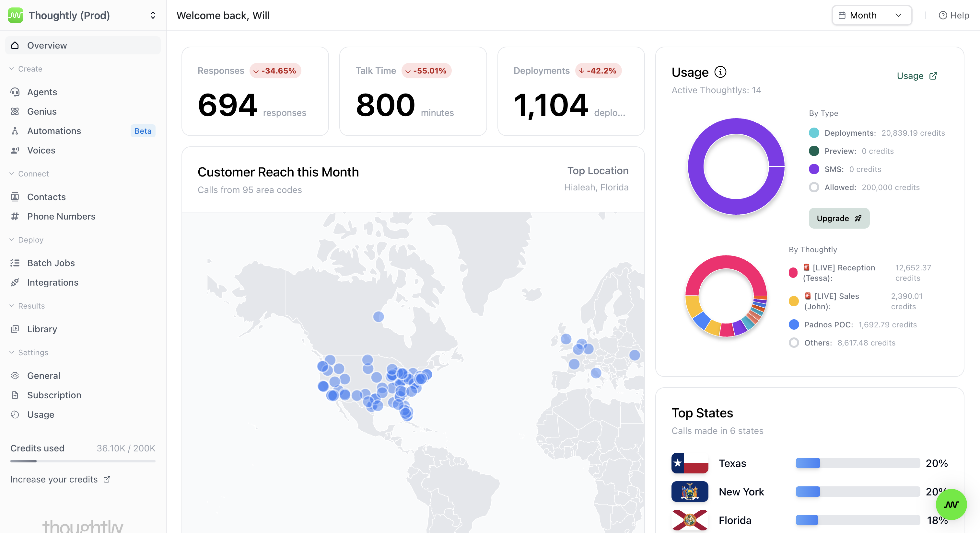
Task: Click the By Type purple donut chart
Action: coord(736,166)
